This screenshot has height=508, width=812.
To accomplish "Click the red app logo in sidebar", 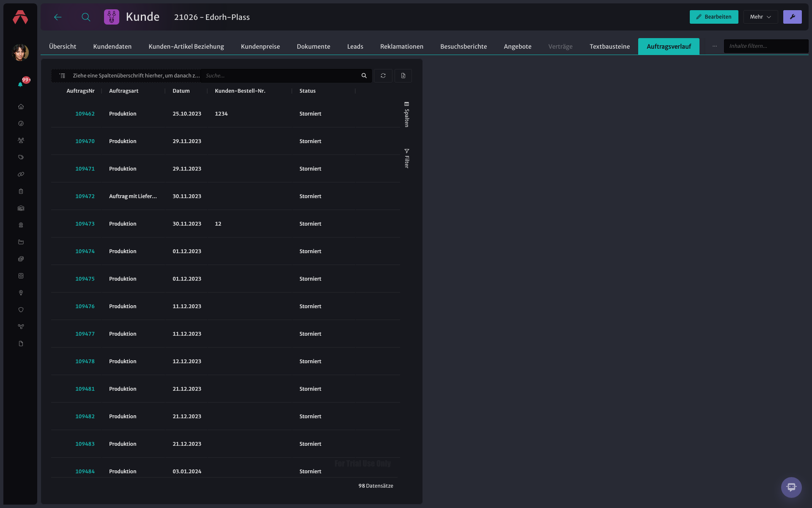I will (x=20, y=17).
